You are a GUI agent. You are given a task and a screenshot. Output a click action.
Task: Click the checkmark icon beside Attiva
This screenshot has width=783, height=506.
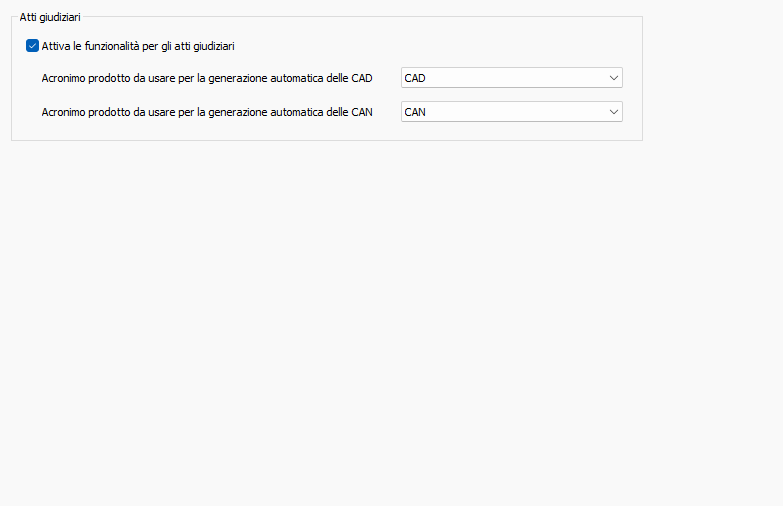tap(32, 46)
